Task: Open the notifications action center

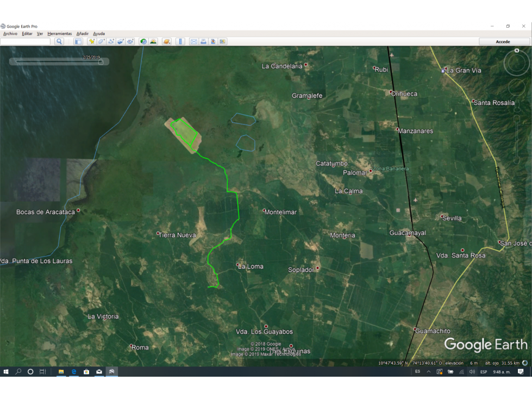Action: click(x=521, y=371)
